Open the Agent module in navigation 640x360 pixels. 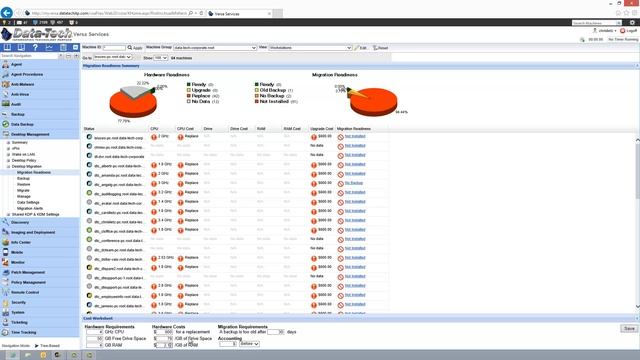tap(40, 64)
